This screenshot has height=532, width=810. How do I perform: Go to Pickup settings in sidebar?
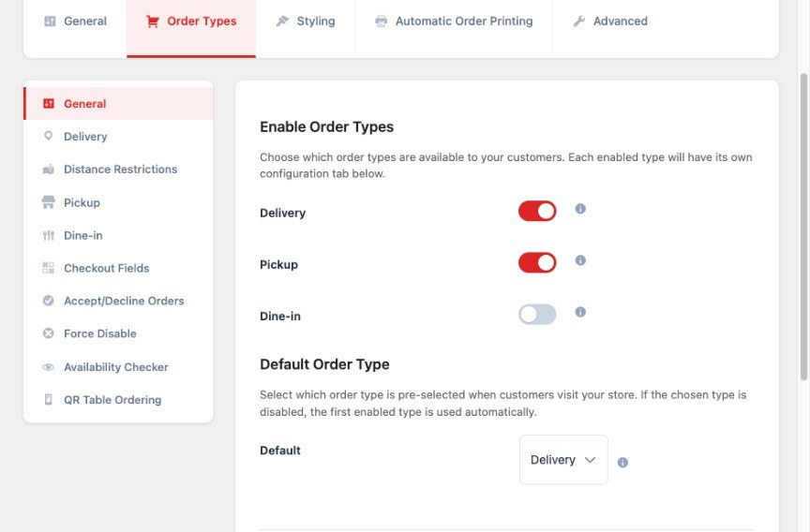[x=118, y=202]
